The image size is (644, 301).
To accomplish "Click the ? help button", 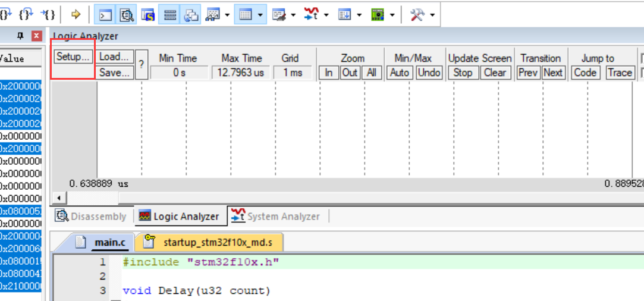I will [x=142, y=64].
